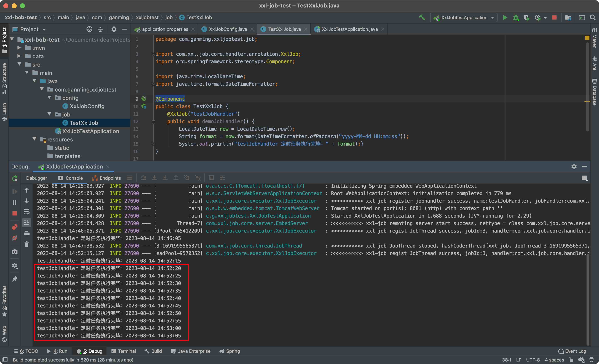Switch to XxlJobConfig.java tab
The height and width of the screenshot is (364, 599).
[x=228, y=29]
